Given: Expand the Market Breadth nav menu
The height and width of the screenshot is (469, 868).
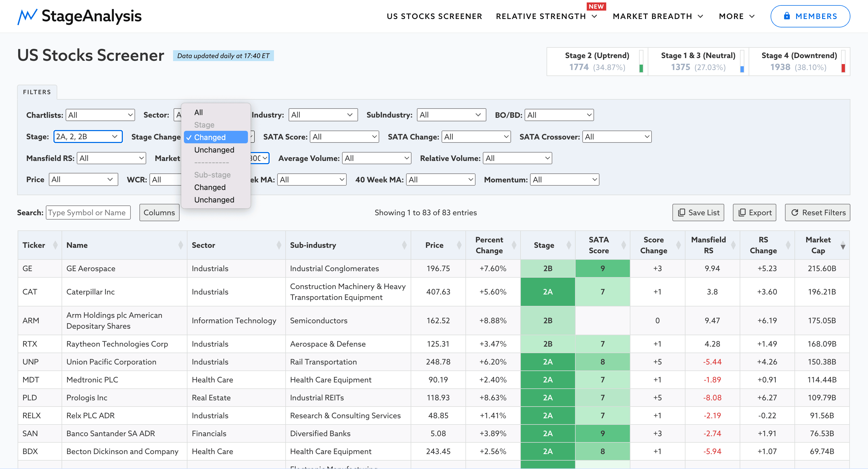Looking at the screenshot, I should [658, 16].
